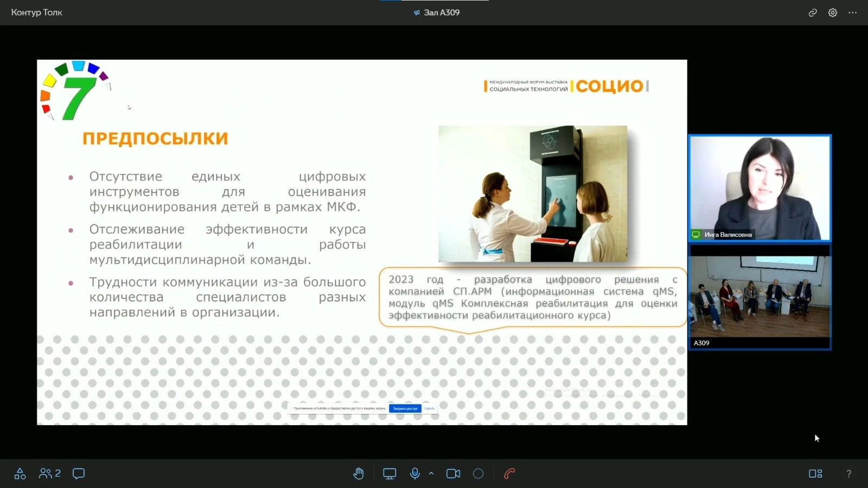
Task: Open the chat panel
Action: pos(79,473)
